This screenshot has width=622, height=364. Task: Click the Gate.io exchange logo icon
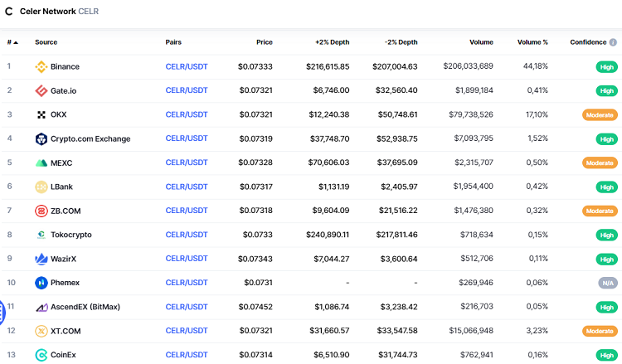tap(41, 90)
